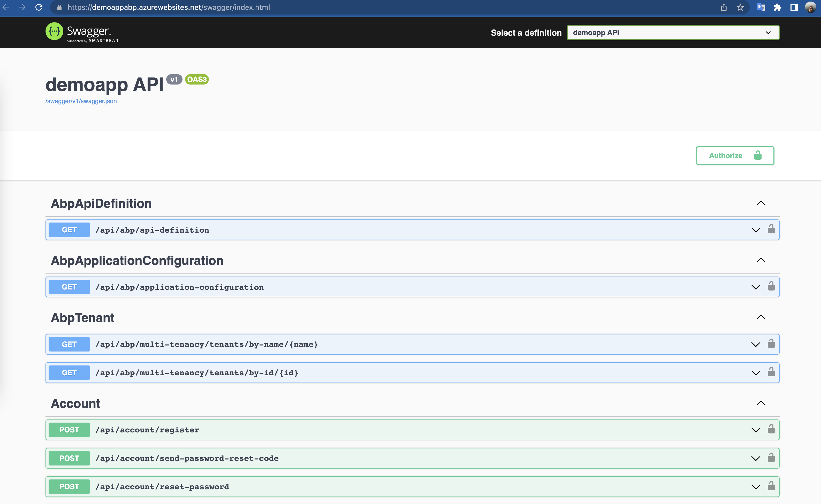Screen dimensions: 821x504
Task: Click lock icon on reset-password endpoint
Action: (x=771, y=486)
